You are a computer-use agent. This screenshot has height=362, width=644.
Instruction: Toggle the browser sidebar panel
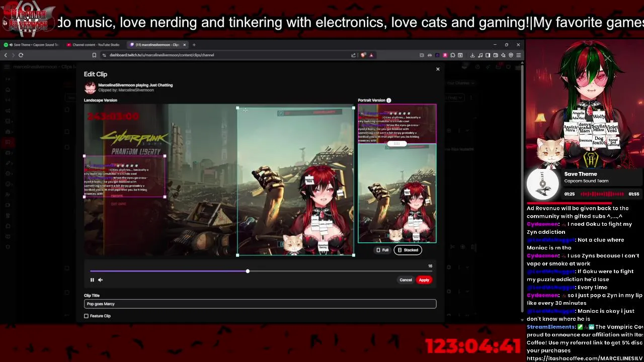click(488, 55)
